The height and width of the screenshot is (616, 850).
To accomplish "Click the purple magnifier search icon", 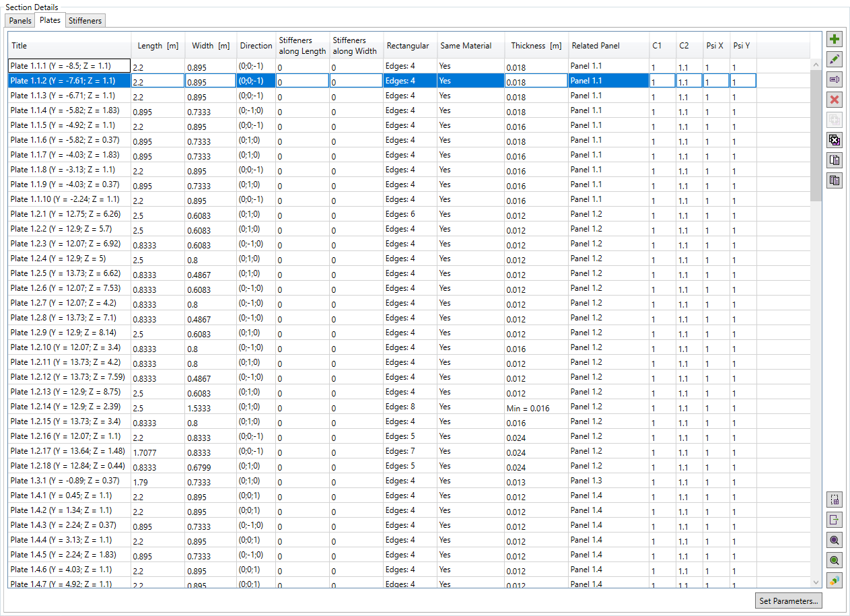I will pyautogui.click(x=835, y=540).
